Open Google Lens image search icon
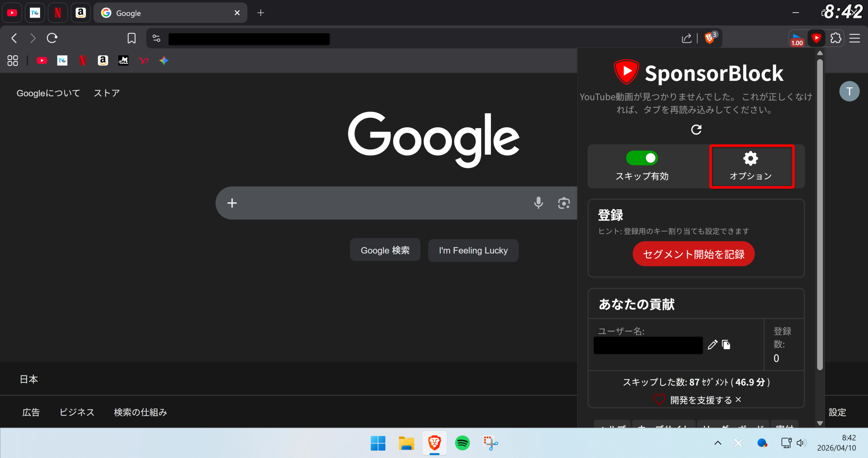 564,203
